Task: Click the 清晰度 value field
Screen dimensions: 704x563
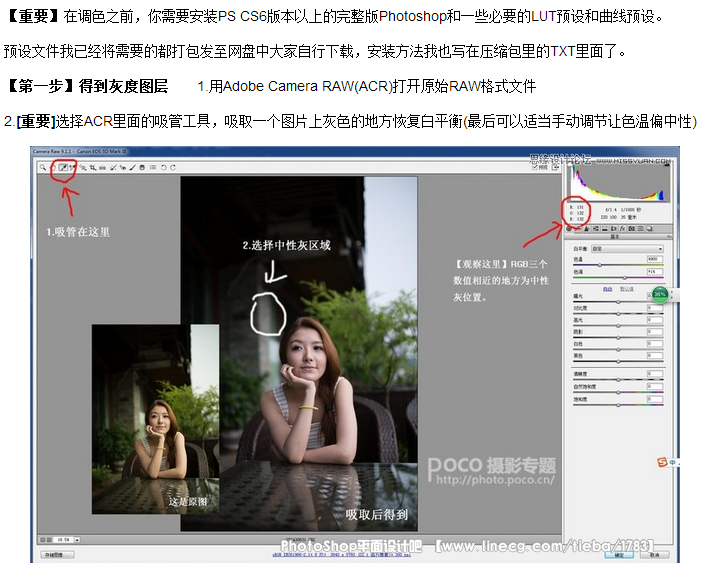Action: [x=655, y=374]
